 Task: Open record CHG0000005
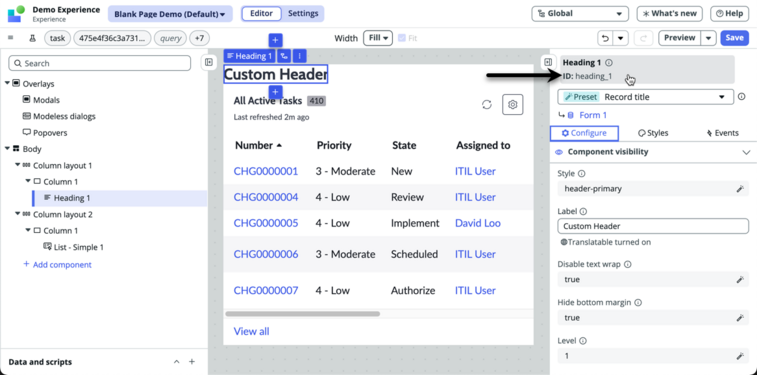pos(266,223)
